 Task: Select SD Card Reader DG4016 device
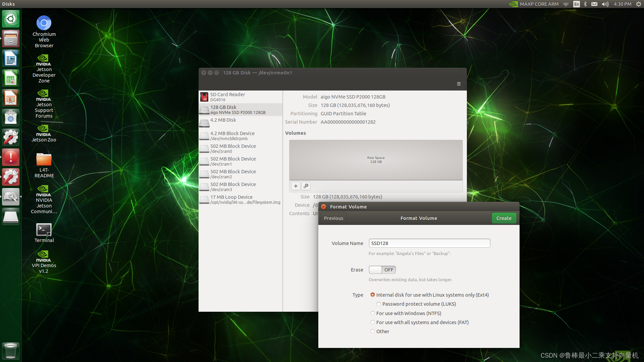240,97
